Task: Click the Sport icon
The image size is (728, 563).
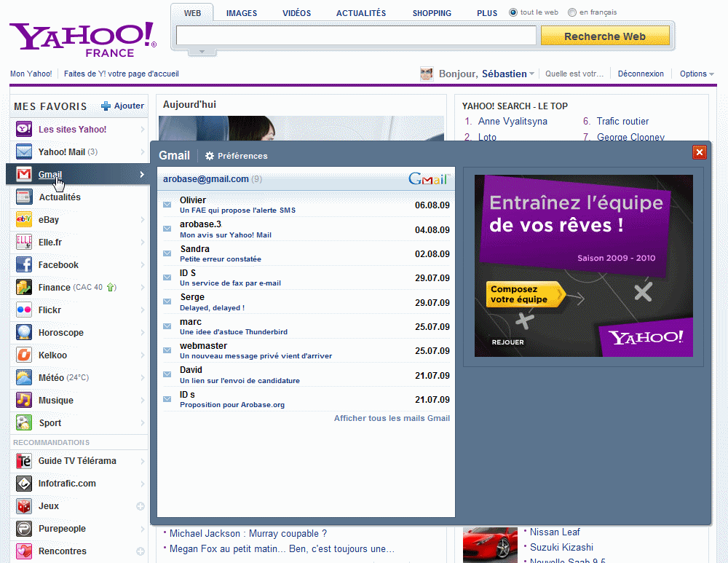Action: point(24,422)
